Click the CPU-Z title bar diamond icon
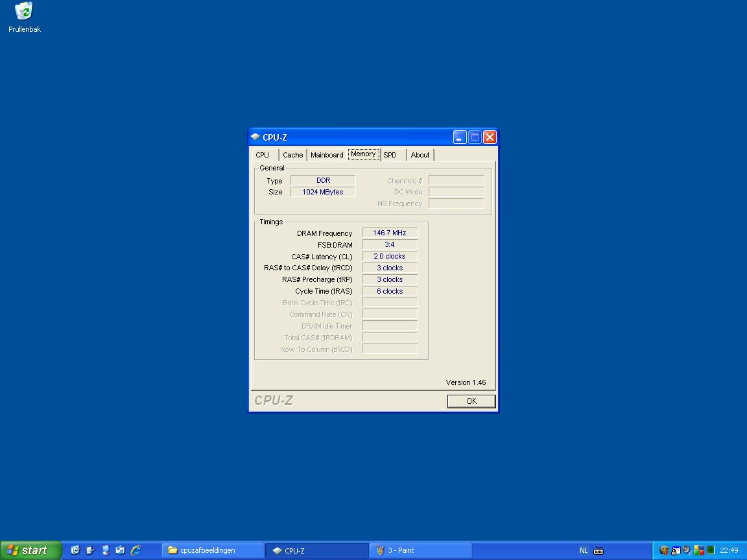 pos(255,137)
